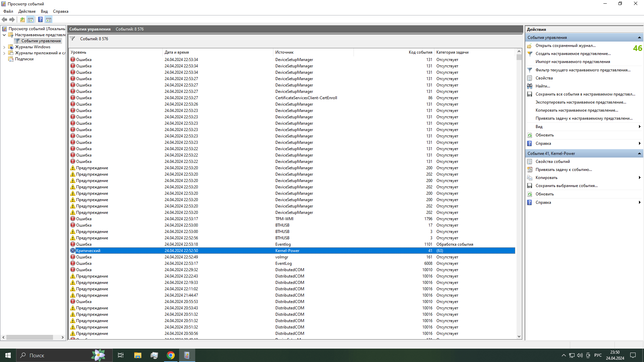Select the volmgr error event row

tap(292, 257)
